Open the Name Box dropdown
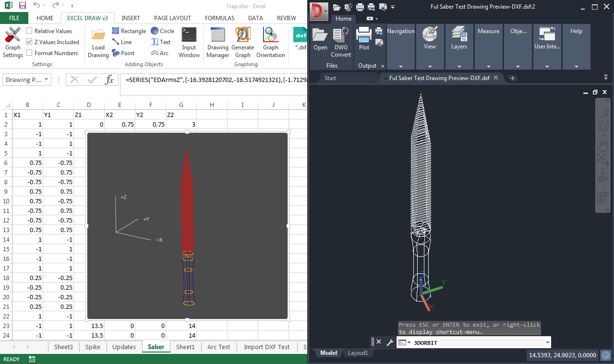 [x=46, y=79]
